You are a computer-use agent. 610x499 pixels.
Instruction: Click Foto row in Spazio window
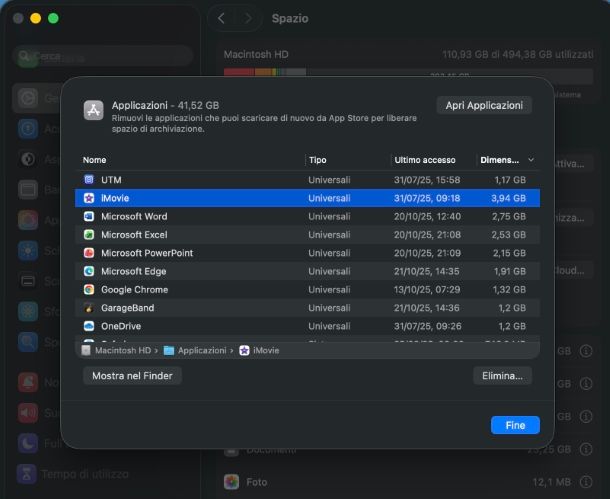click(408, 482)
